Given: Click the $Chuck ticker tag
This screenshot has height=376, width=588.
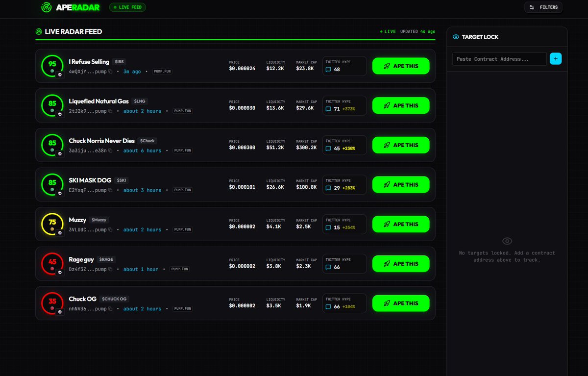Looking at the screenshot, I should (x=147, y=141).
